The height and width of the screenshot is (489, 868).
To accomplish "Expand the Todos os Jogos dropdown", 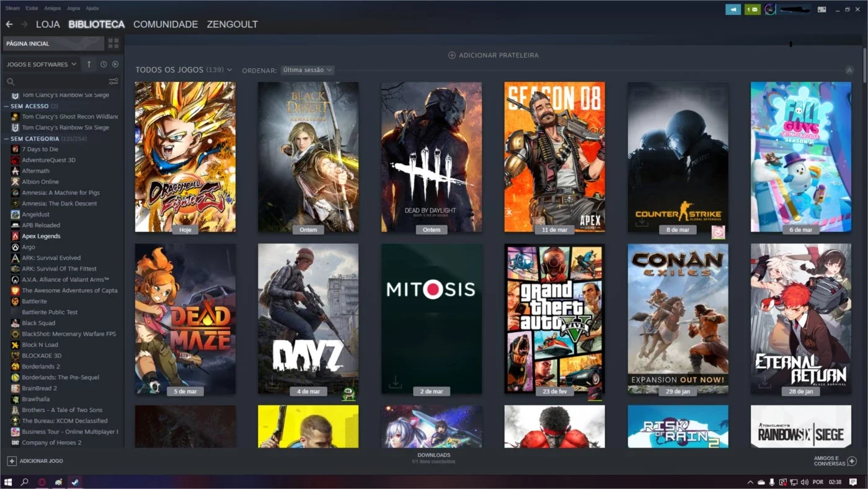I will (x=184, y=70).
